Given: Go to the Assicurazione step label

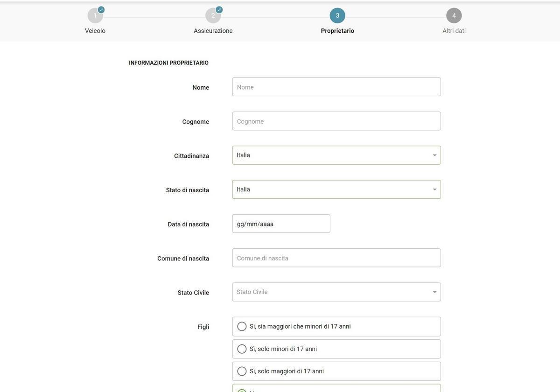Looking at the screenshot, I should point(213,31).
